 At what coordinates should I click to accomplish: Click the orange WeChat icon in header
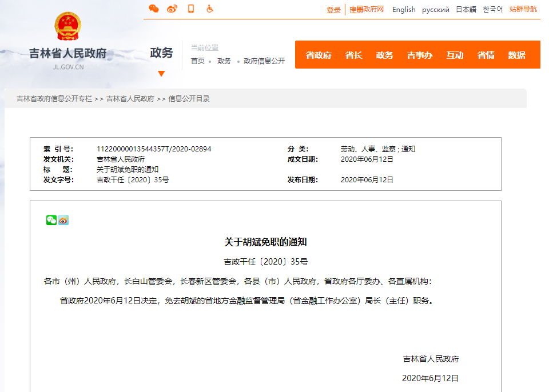pos(153,9)
